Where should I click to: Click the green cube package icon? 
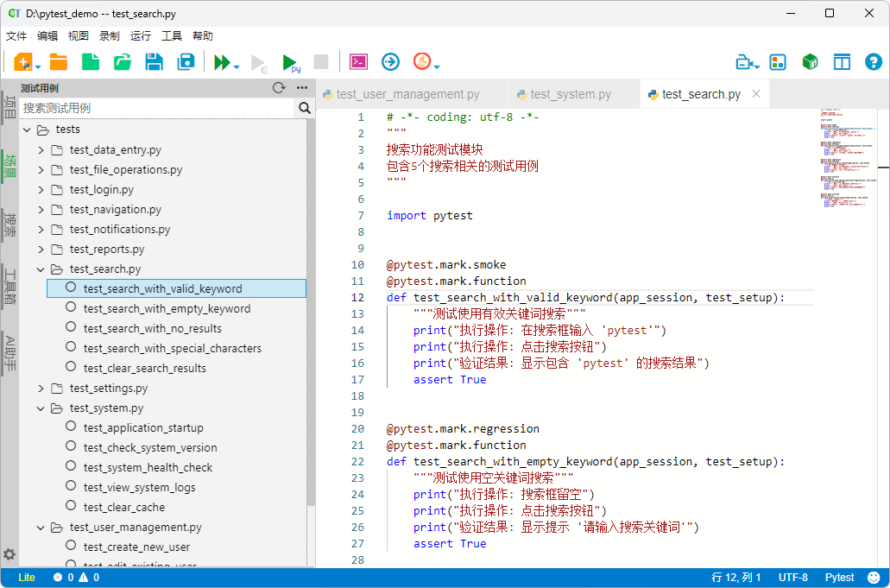(810, 61)
